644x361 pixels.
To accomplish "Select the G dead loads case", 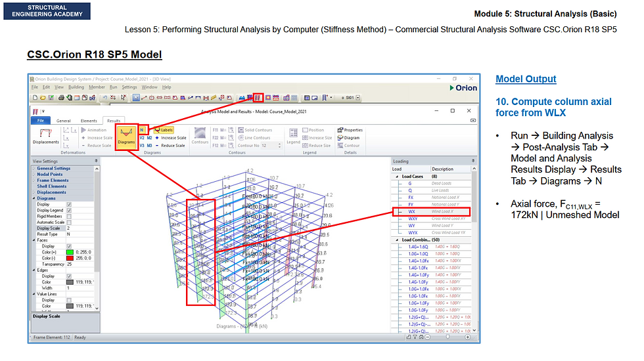I will point(431,183).
